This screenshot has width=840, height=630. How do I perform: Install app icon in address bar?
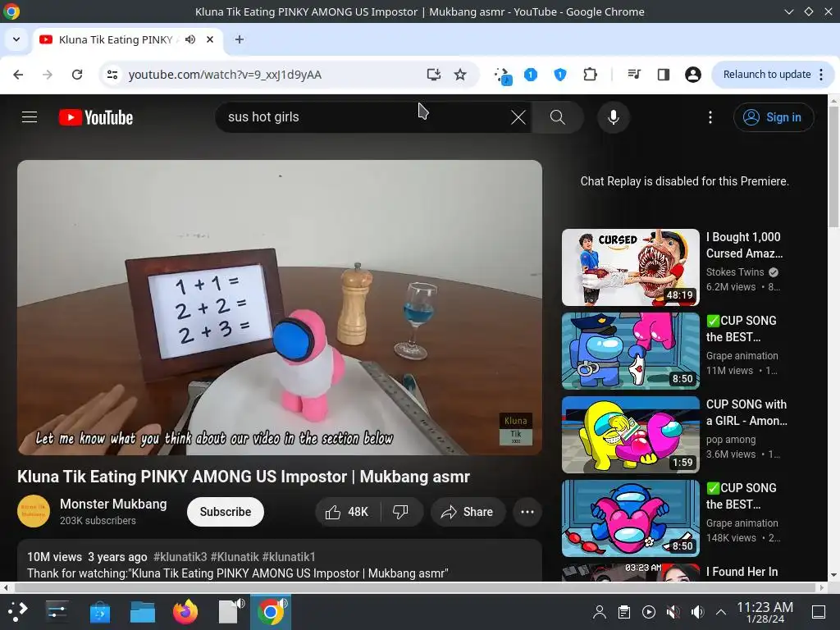click(433, 75)
